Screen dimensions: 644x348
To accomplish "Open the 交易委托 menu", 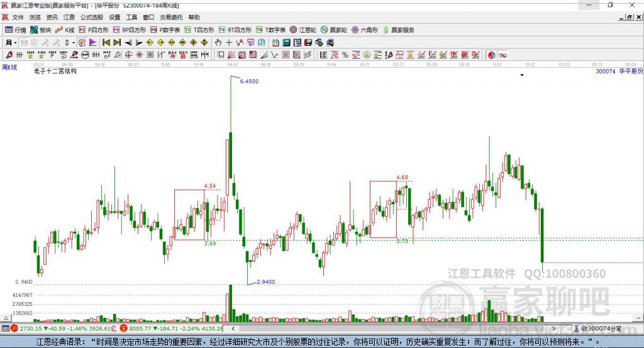I will 171,17.
